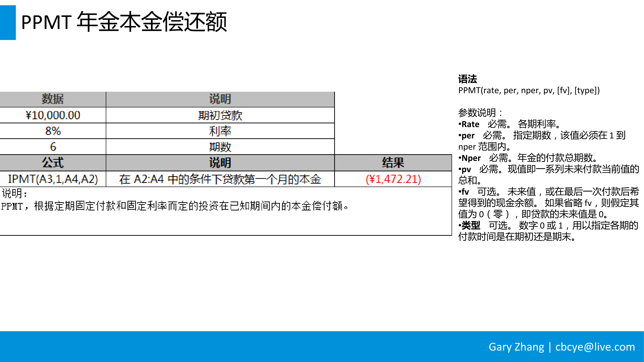Click the formula cell 'IPMT(A3,1,A4,A2)'
The height and width of the screenshot is (362, 644).
point(53,179)
